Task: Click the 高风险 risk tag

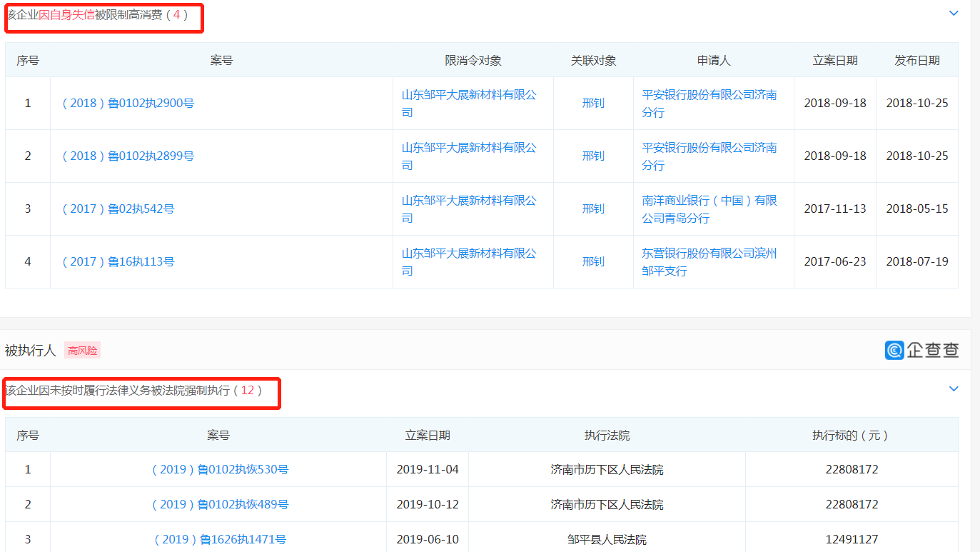Action: pos(83,351)
